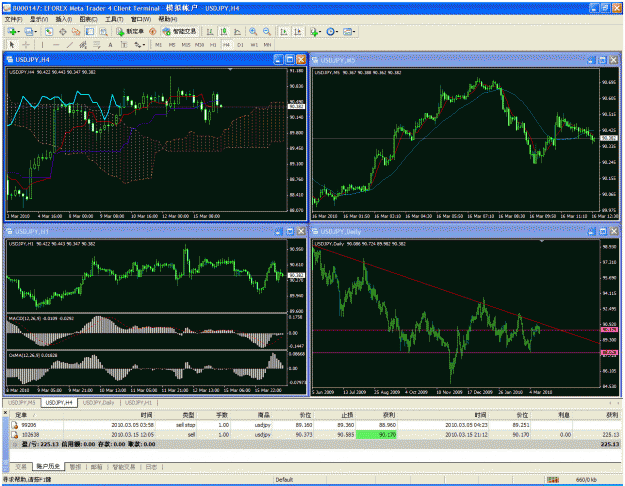Click chart shift marker atop USDJPY,H4 chart
The height and width of the screenshot is (486, 625).
tap(230, 69)
